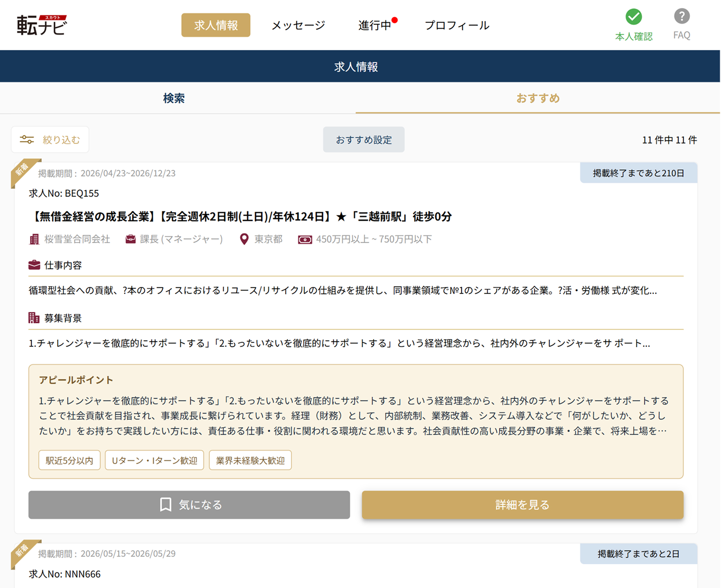Click 求人No: BEQ155 text

click(x=64, y=193)
